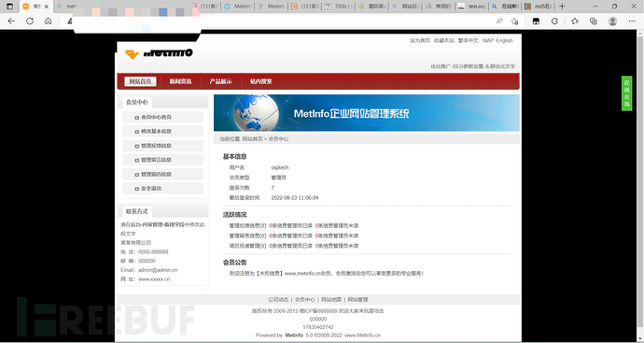Screen dimensions: 644x343
Task: Select the 会员中心 sidebar tab header
Action: click(x=137, y=103)
